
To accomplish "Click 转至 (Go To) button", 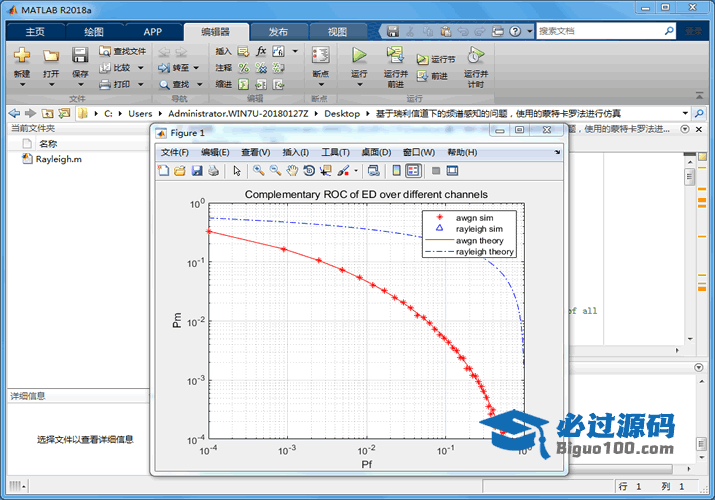I will click(x=174, y=68).
